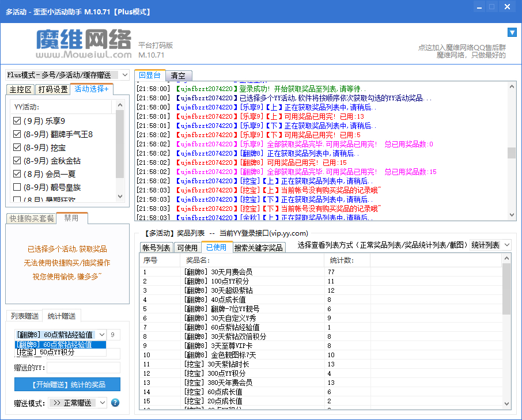Select the row [挖宝] 300点YY积分
522x420 pixels.
[321, 373]
